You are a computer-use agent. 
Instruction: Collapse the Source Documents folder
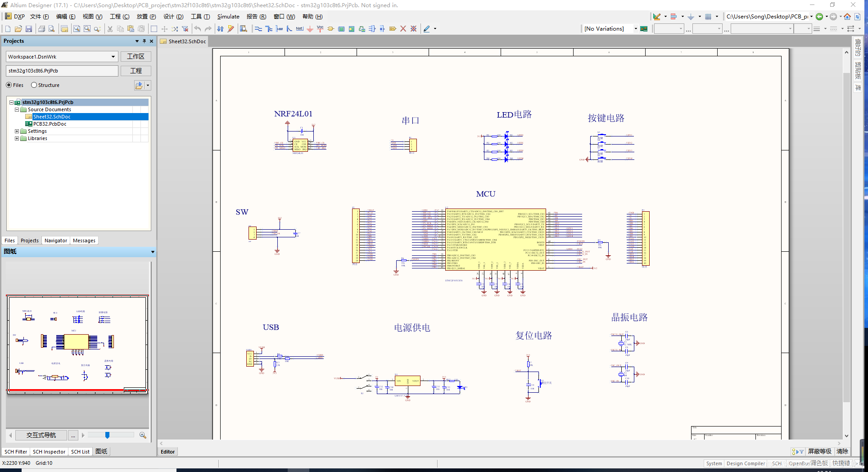pos(17,109)
